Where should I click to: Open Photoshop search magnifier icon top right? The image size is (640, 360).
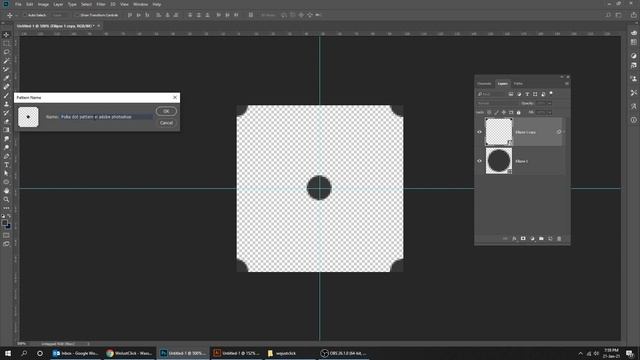click(608, 15)
